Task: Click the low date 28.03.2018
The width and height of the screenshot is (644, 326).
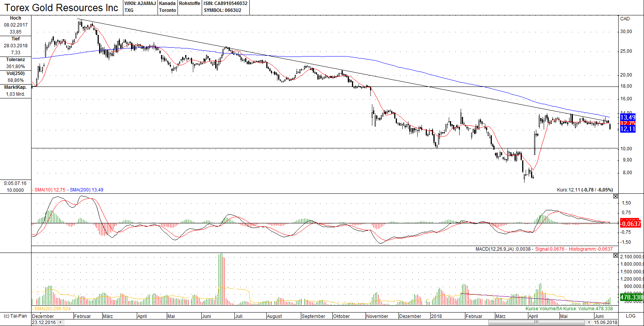Action: (x=16, y=46)
